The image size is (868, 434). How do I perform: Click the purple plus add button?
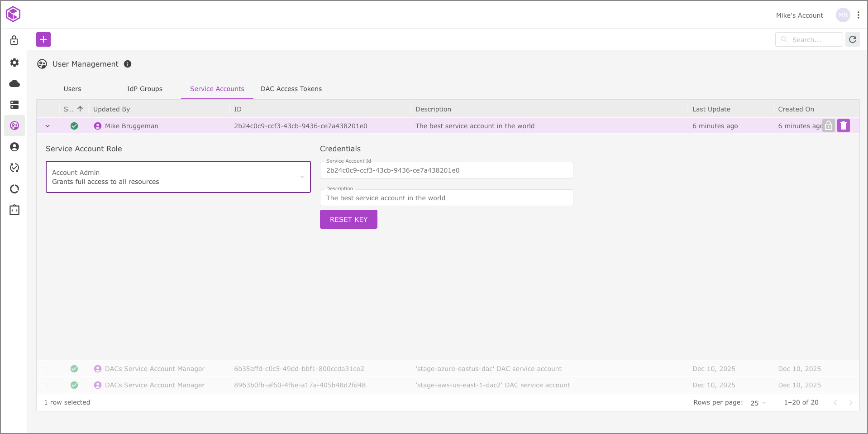coord(43,39)
